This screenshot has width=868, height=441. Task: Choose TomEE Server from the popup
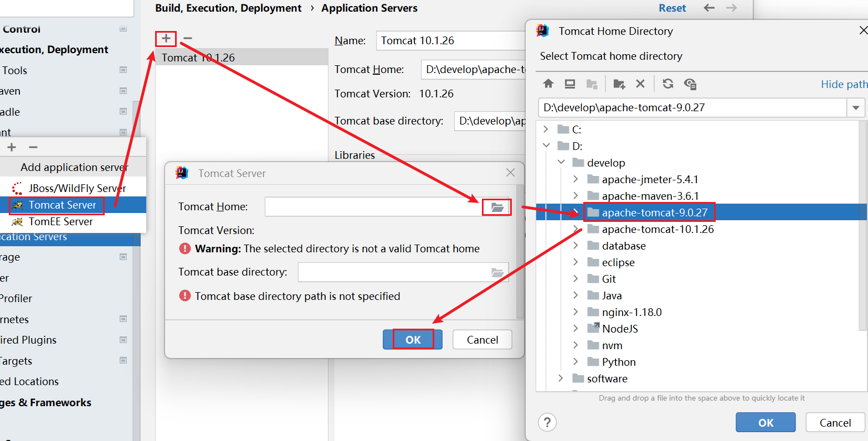(73, 221)
